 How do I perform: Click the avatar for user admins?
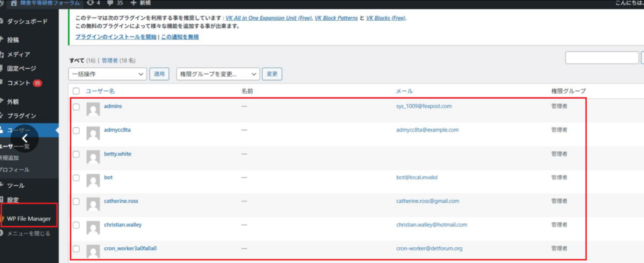click(93, 109)
